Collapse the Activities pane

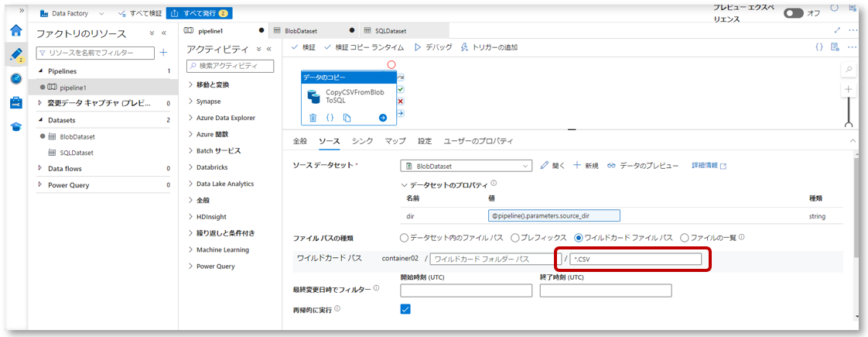[269, 49]
